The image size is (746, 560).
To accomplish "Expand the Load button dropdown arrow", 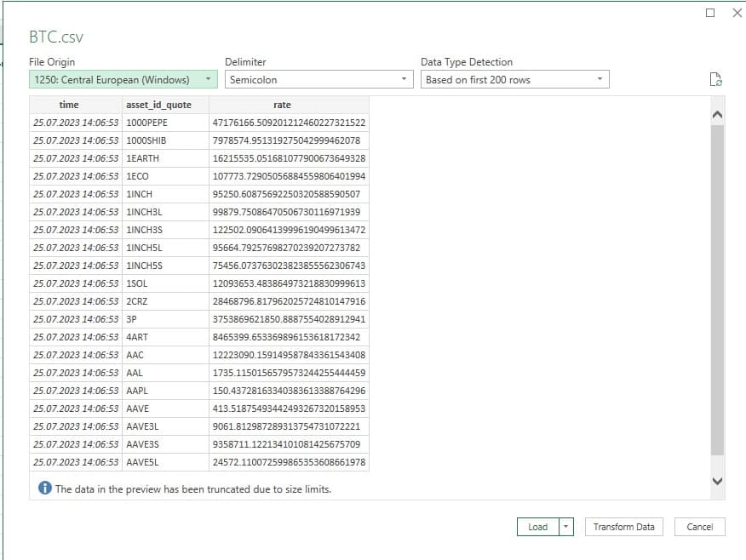I will (565, 527).
